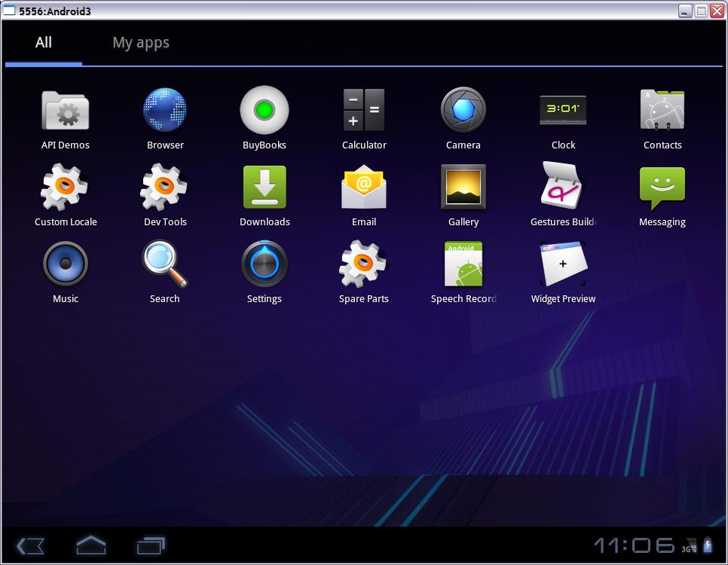Image resolution: width=728 pixels, height=565 pixels.
Task: Select the All tab
Action: (x=44, y=43)
